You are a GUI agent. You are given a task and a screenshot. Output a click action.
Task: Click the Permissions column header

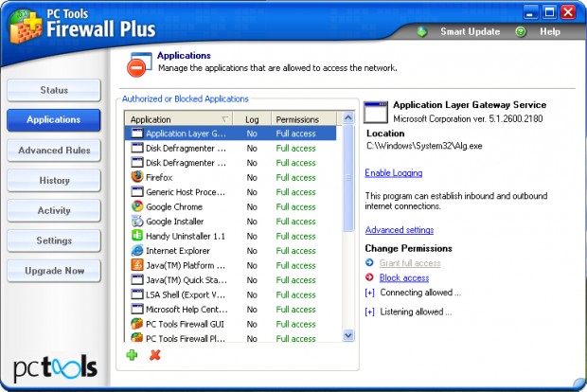coord(302,119)
